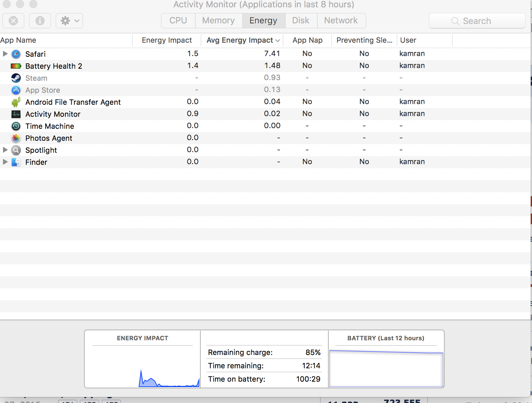Screen dimensions: 532x403
Task: Click Safari's 7.41 average energy value
Action: point(272,54)
